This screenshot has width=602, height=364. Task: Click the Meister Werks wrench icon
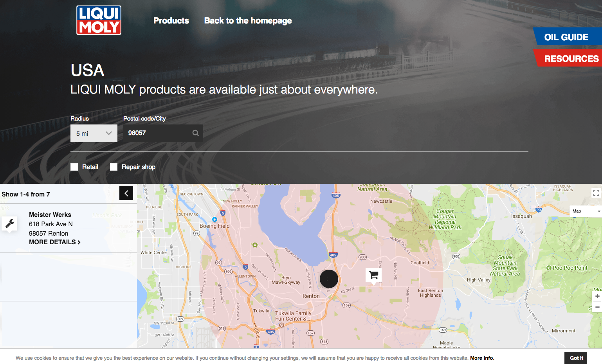(9, 223)
